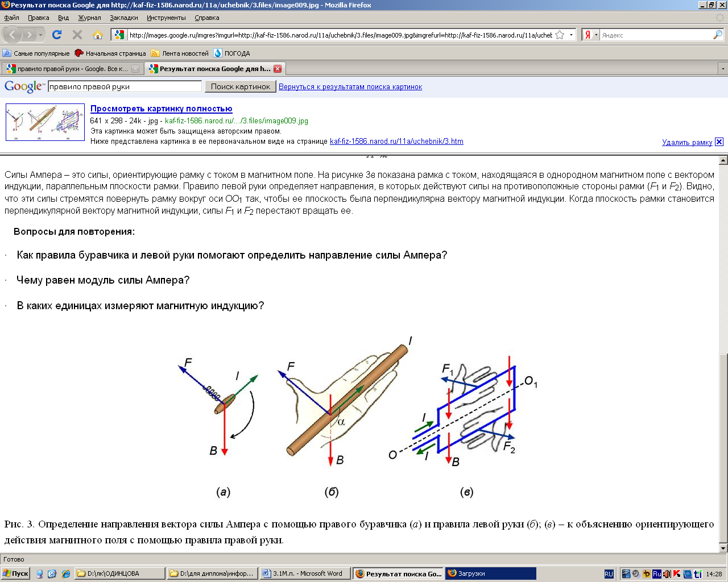Viewport: 728px width, 582px height.
Task: Open the Журнал menu
Action: [89, 18]
